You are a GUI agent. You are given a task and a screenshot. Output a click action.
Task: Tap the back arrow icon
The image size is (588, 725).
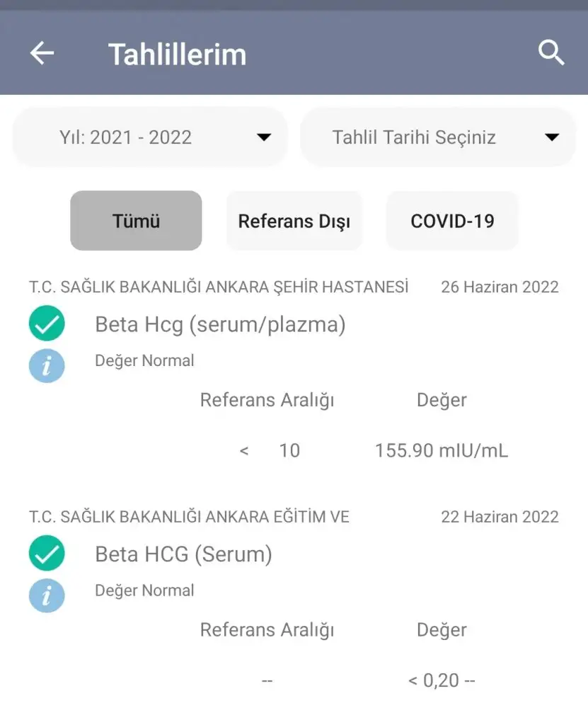42,53
